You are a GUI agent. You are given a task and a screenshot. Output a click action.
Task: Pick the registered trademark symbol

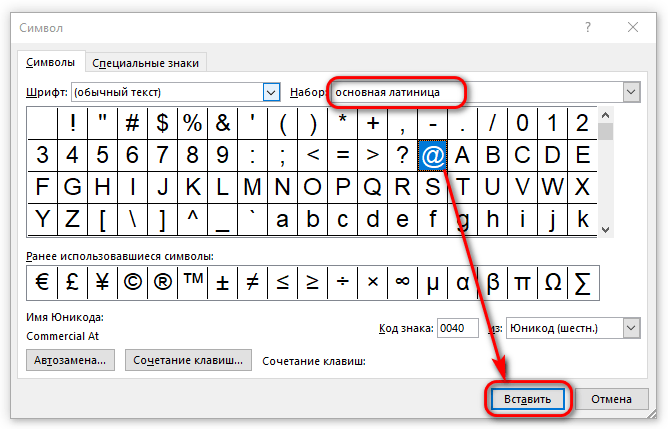(162, 282)
